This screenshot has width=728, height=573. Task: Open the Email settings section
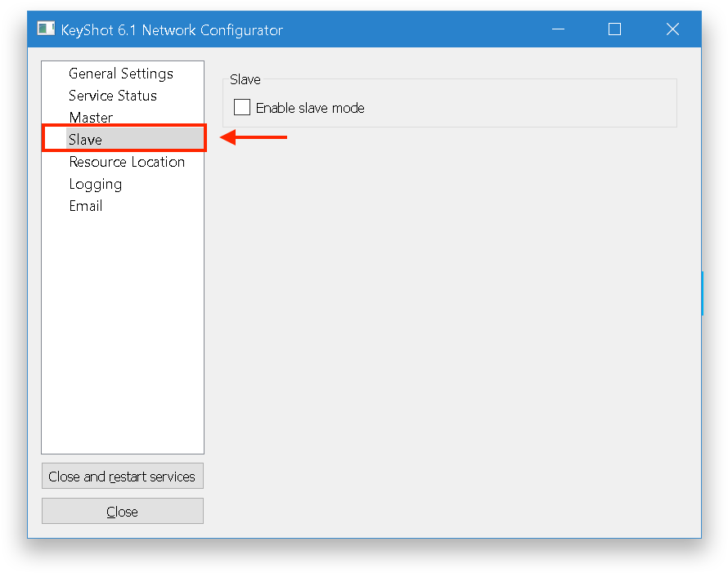pyautogui.click(x=86, y=206)
